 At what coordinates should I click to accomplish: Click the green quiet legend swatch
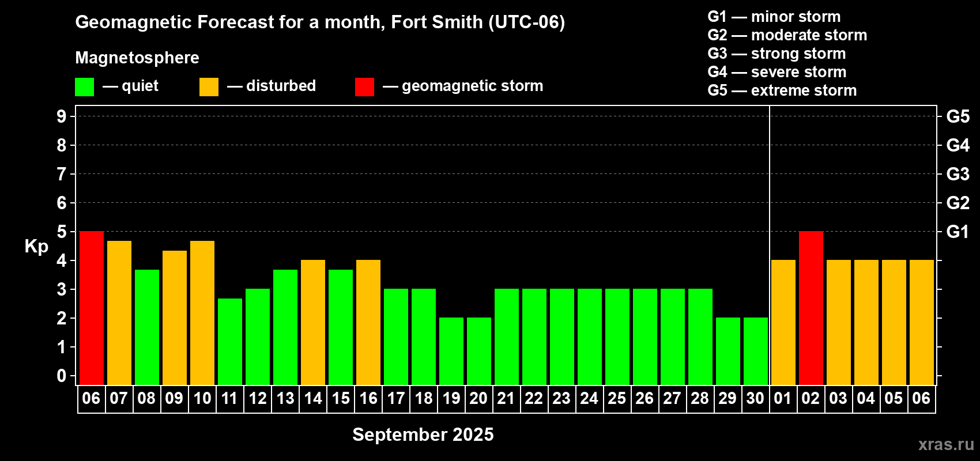point(84,87)
